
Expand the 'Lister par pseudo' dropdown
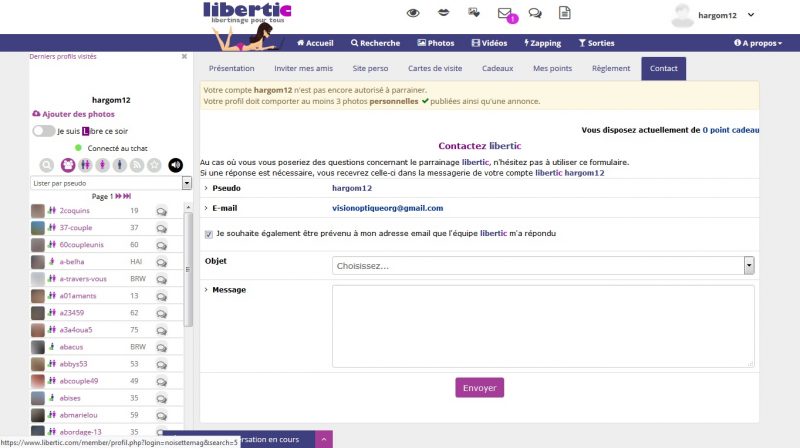pos(110,184)
